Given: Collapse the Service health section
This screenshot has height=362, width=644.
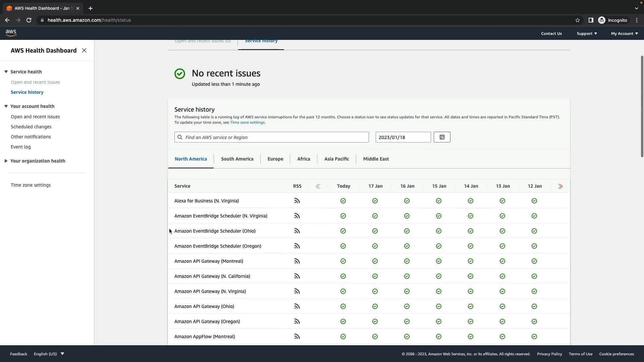Looking at the screenshot, I should (6, 72).
